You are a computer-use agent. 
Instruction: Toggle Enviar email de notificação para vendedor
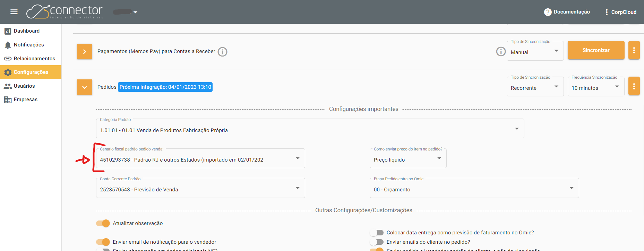click(x=103, y=242)
